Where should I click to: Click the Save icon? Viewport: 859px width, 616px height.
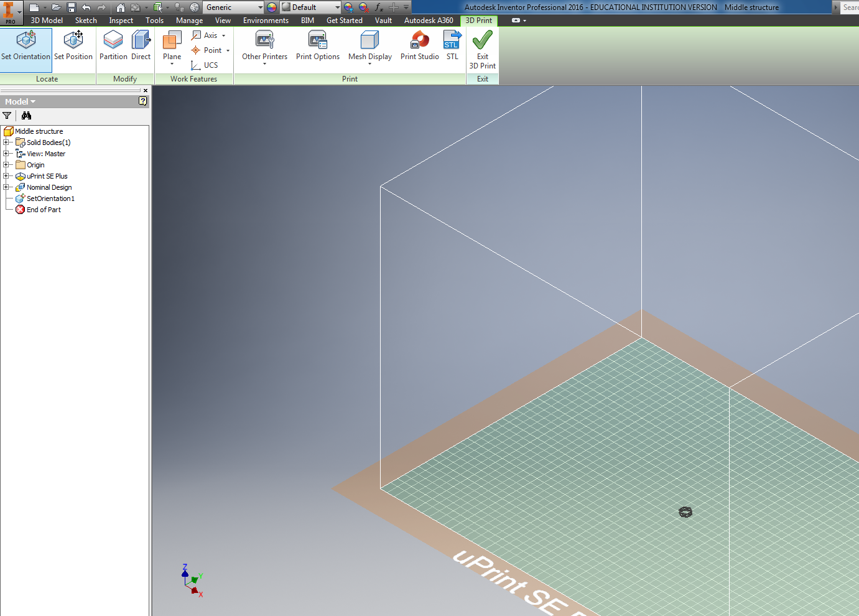click(71, 7)
